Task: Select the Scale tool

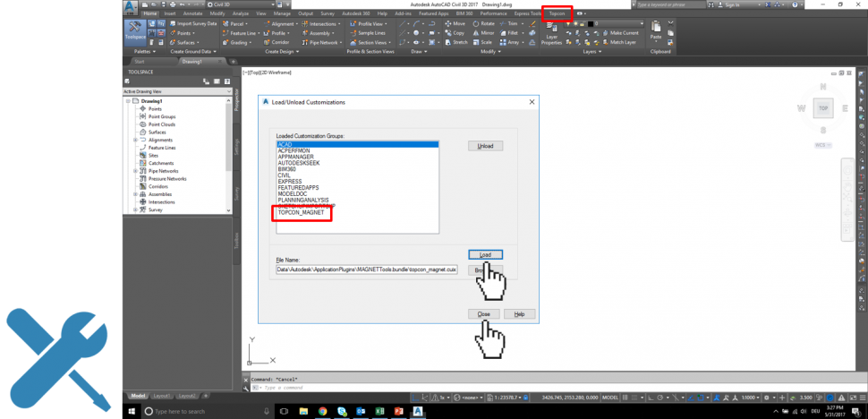Action: coord(482,42)
